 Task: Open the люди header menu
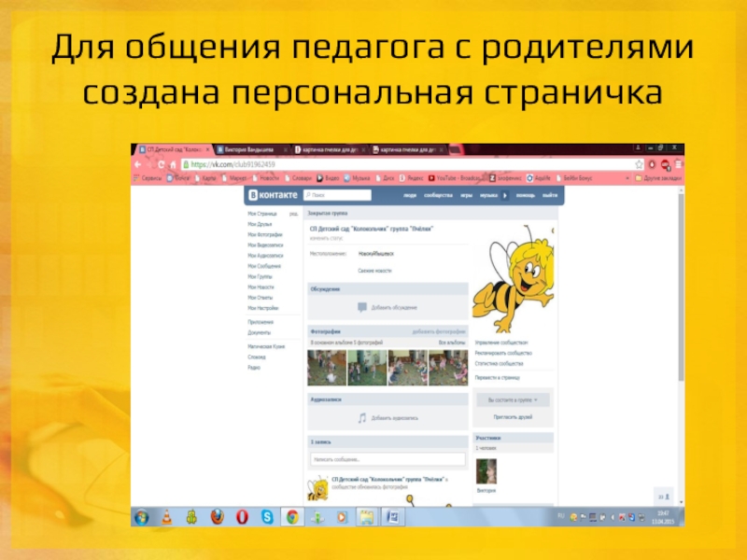tap(410, 195)
